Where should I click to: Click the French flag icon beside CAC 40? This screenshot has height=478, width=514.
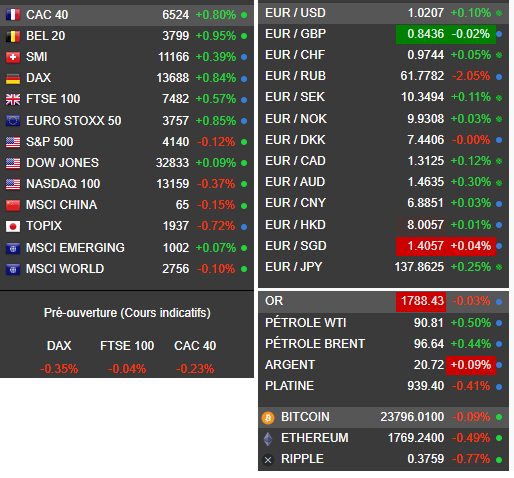pyautogui.click(x=13, y=15)
